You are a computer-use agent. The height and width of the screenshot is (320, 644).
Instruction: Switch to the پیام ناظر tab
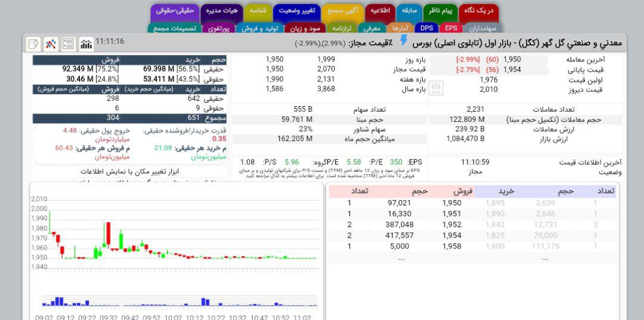point(440,11)
